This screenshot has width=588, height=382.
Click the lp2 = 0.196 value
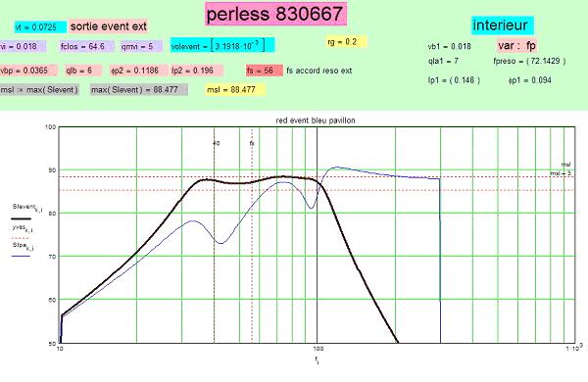[197, 71]
